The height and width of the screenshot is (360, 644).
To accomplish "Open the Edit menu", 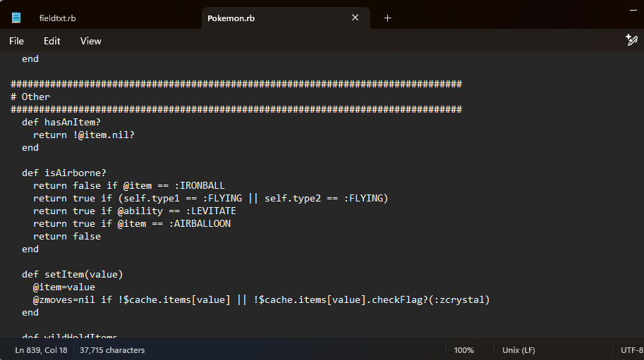I will [52, 41].
